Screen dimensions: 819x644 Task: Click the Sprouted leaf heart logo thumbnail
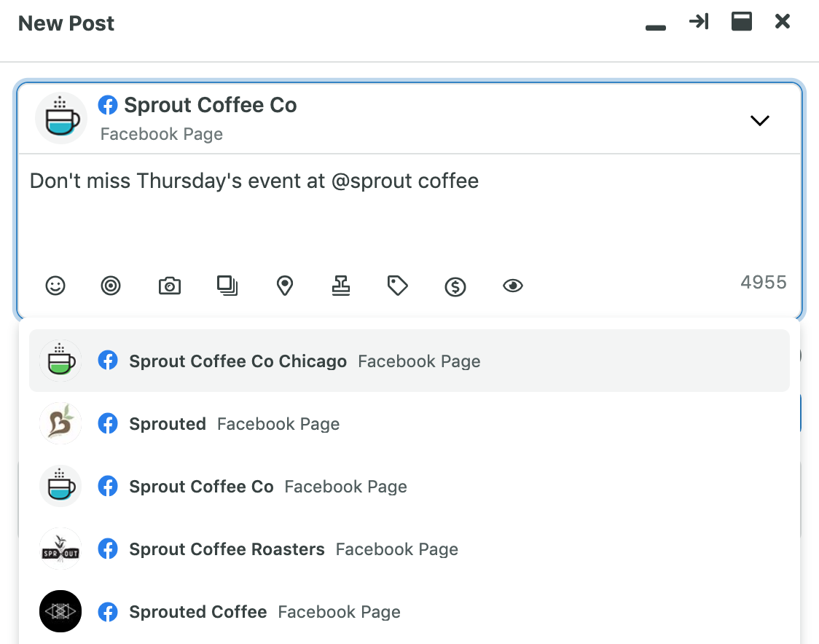(60, 423)
